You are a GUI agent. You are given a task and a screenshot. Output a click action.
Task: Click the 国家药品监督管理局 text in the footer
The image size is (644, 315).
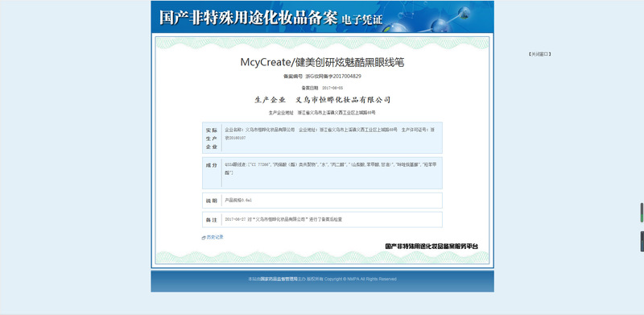(279, 279)
